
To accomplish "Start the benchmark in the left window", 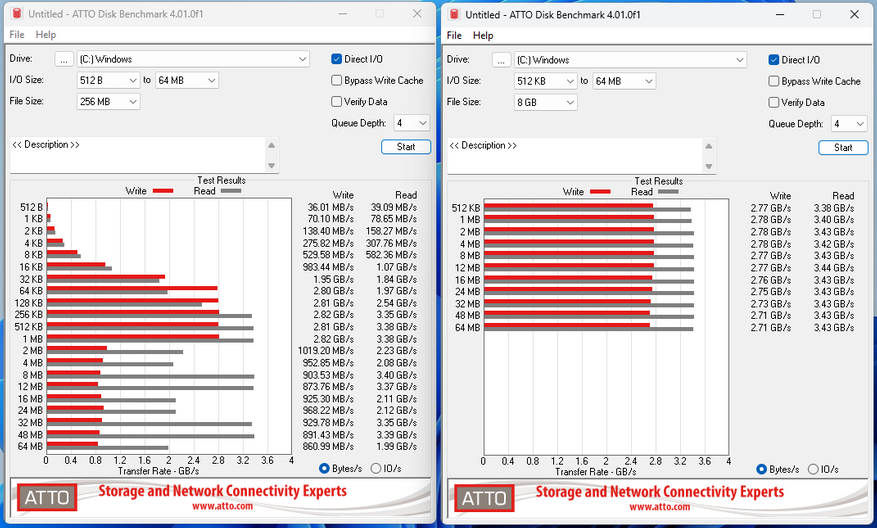I will pos(406,147).
